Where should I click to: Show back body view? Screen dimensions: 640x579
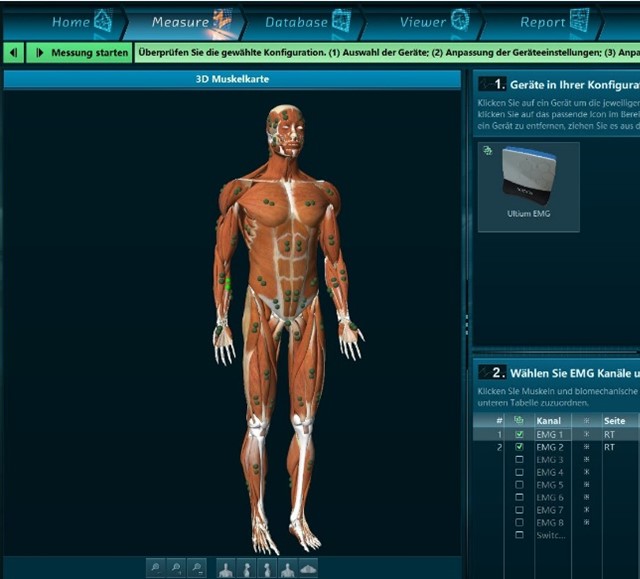(x=288, y=568)
